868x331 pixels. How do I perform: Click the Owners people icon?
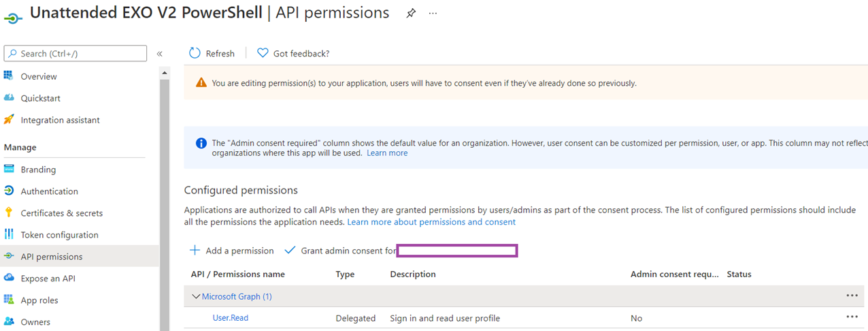(9, 321)
